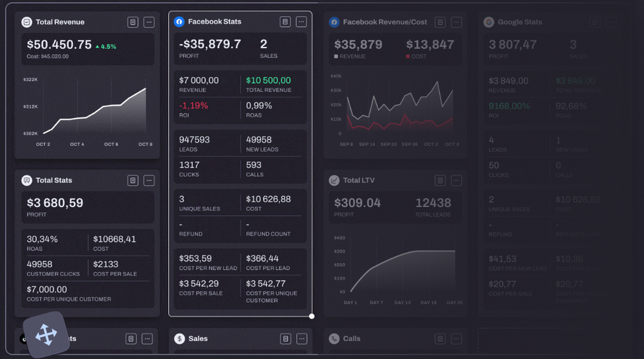Image resolution: width=644 pixels, height=359 pixels.
Task: Open the Facebook Stats document icon
Action: 285,22
